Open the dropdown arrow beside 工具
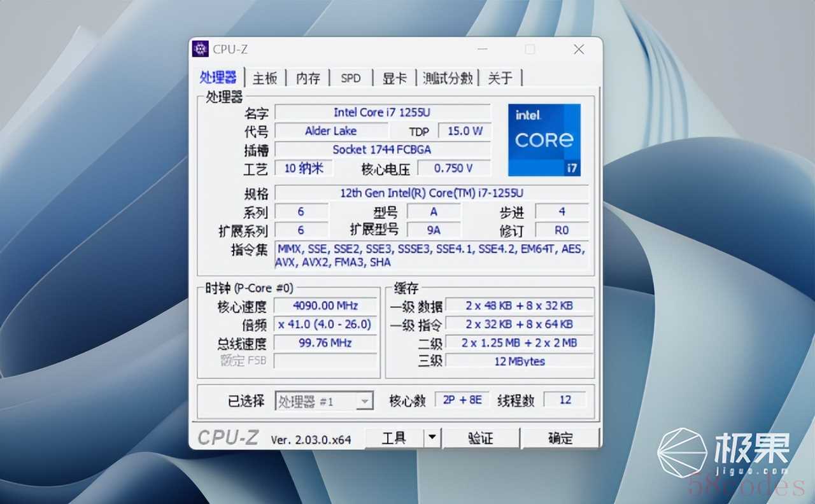 coord(432,438)
